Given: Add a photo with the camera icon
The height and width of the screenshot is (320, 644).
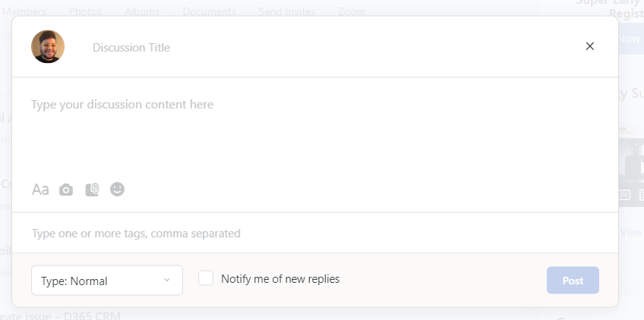Looking at the screenshot, I should [66, 190].
